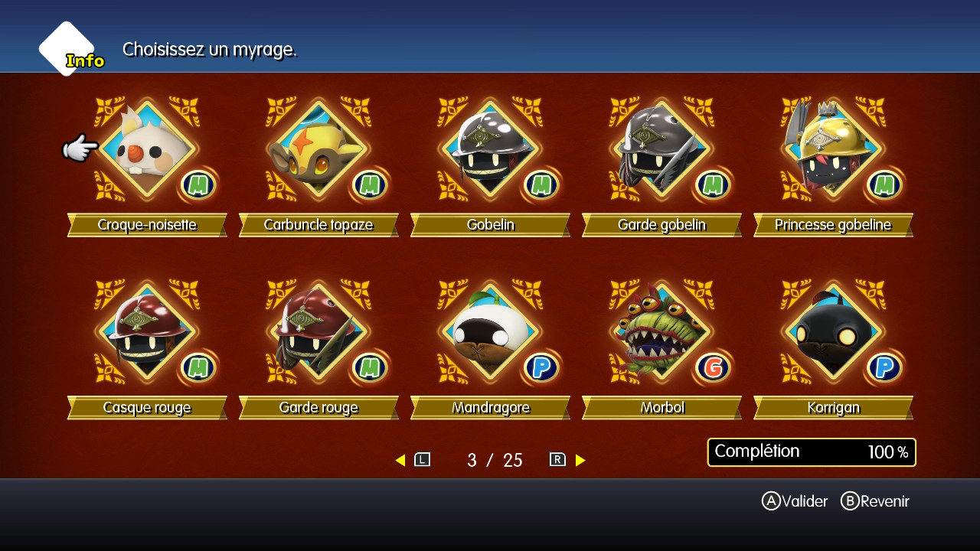Click the Complétion 100% progress box
980x551 pixels.
click(x=812, y=452)
